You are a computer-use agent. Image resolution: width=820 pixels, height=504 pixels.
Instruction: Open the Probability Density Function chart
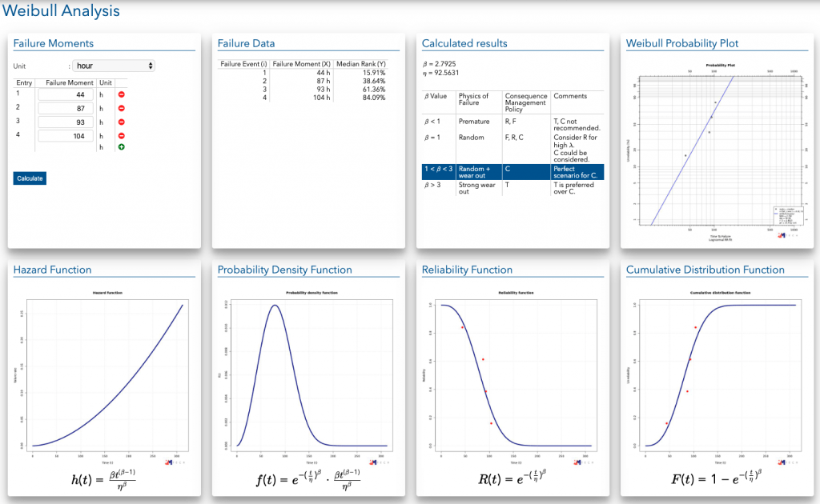click(x=307, y=374)
